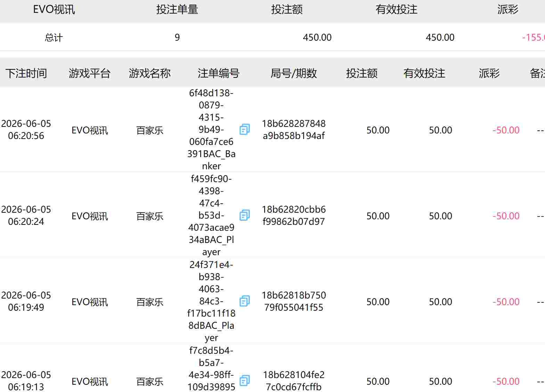Click the 投注额 summary header
This screenshot has width=545, height=392.
point(287,9)
